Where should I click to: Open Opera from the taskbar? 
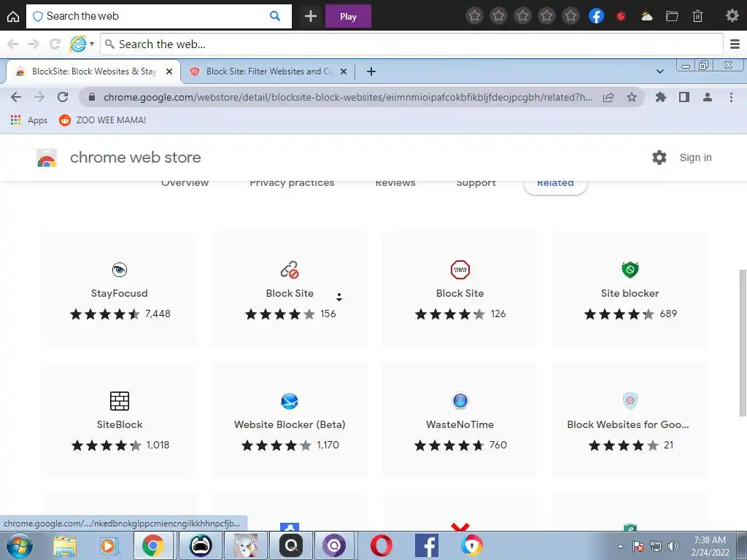coord(381,545)
